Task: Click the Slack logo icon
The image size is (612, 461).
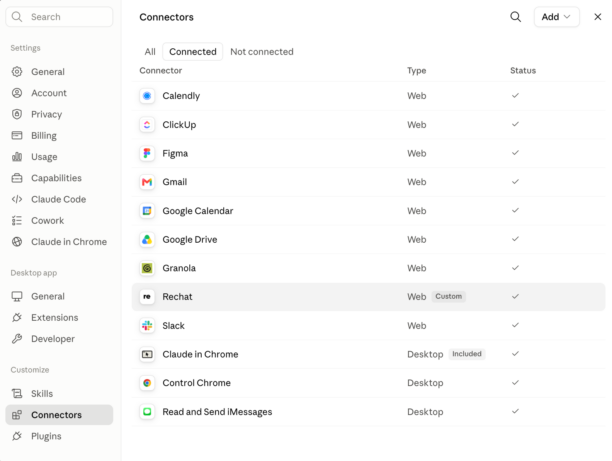Action: click(x=147, y=326)
